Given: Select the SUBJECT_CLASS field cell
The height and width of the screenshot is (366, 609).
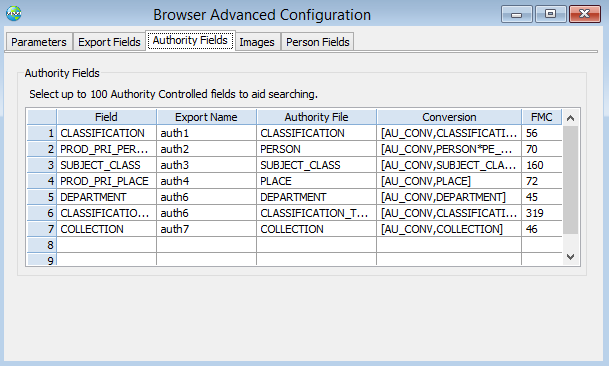Looking at the screenshot, I should (x=106, y=165).
